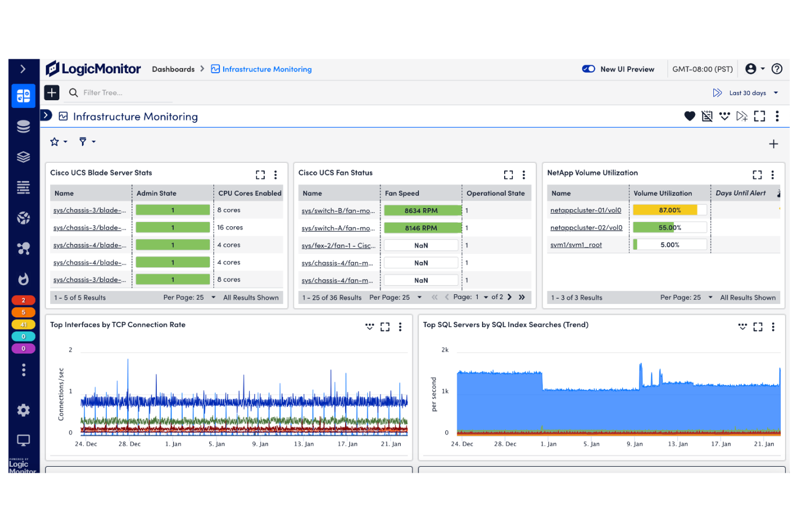Open the Last 30 days time range dropdown

click(747, 93)
